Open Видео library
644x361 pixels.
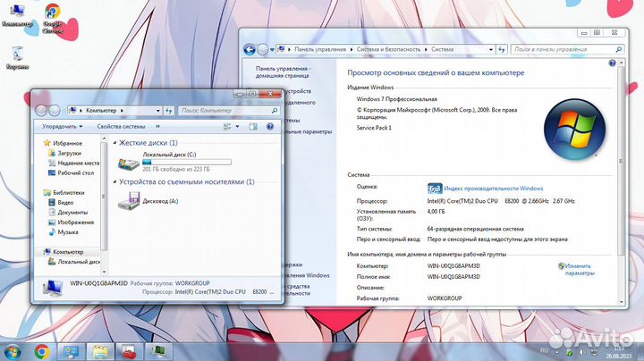coord(61,202)
